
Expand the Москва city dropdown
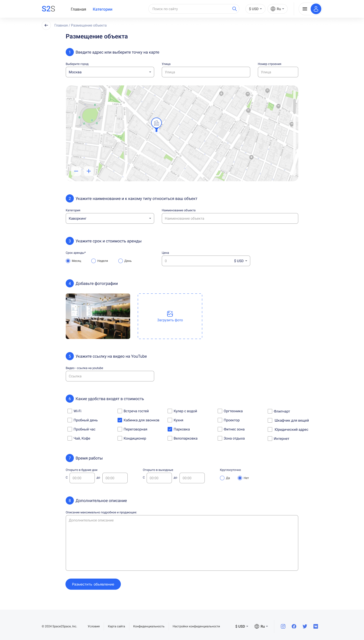(110, 72)
